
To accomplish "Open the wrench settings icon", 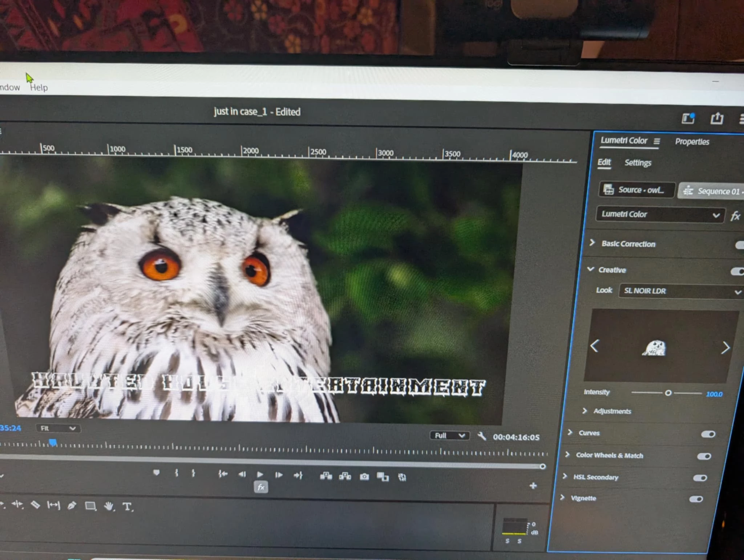I will (x=482, y=436).
